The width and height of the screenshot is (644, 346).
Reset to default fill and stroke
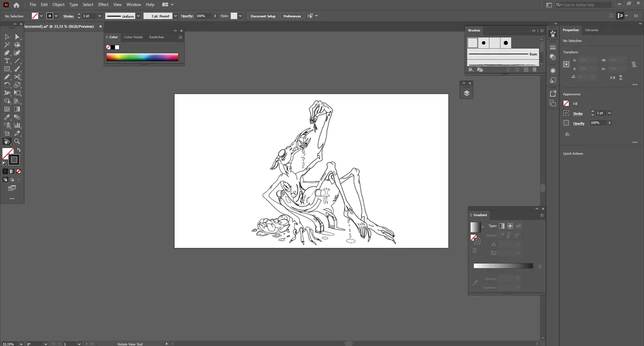4,163
